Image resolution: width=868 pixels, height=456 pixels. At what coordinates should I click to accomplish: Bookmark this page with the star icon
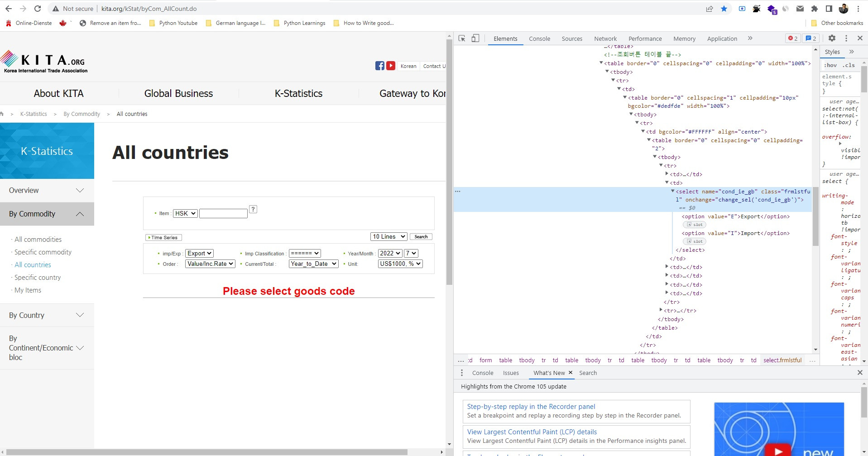(x=724, y=9)
